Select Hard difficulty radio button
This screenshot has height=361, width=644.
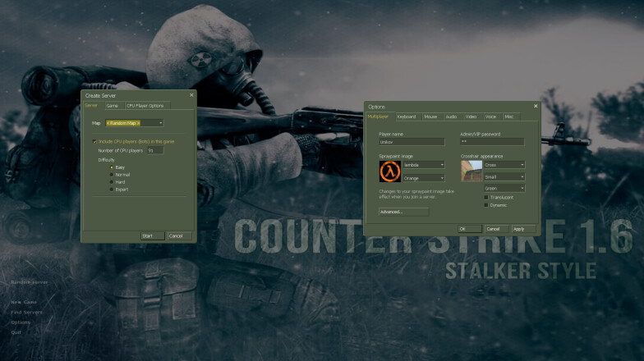coord(112,182)
